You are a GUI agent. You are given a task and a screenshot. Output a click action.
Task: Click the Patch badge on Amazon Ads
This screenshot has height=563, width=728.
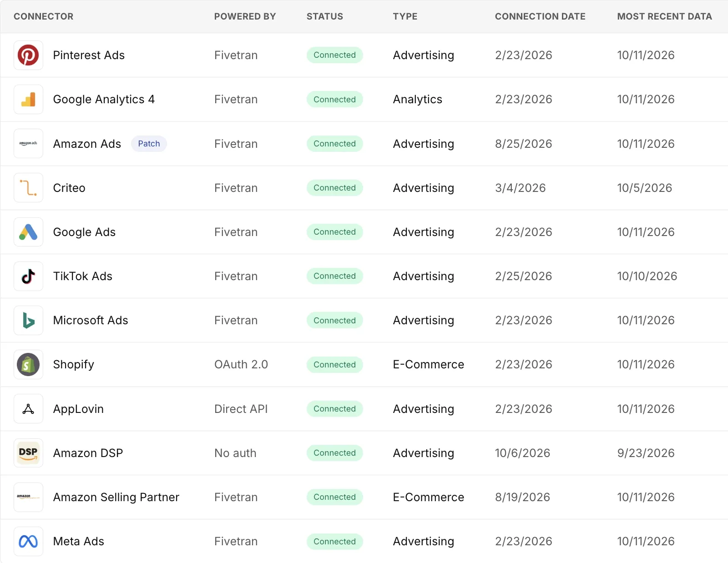tap(149, 144)
